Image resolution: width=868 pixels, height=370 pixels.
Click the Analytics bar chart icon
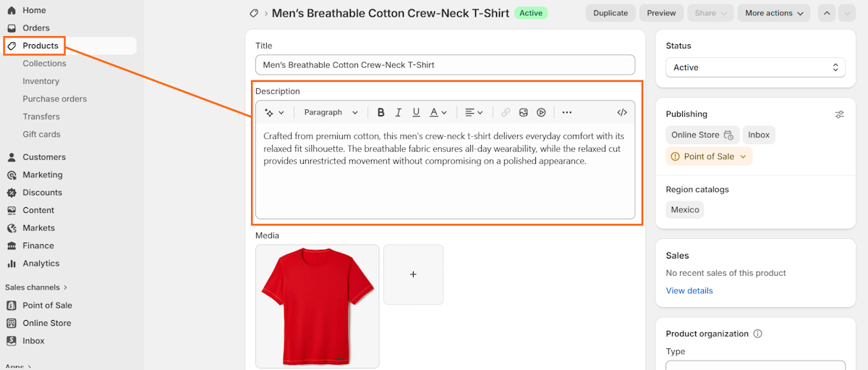[12, 264]
